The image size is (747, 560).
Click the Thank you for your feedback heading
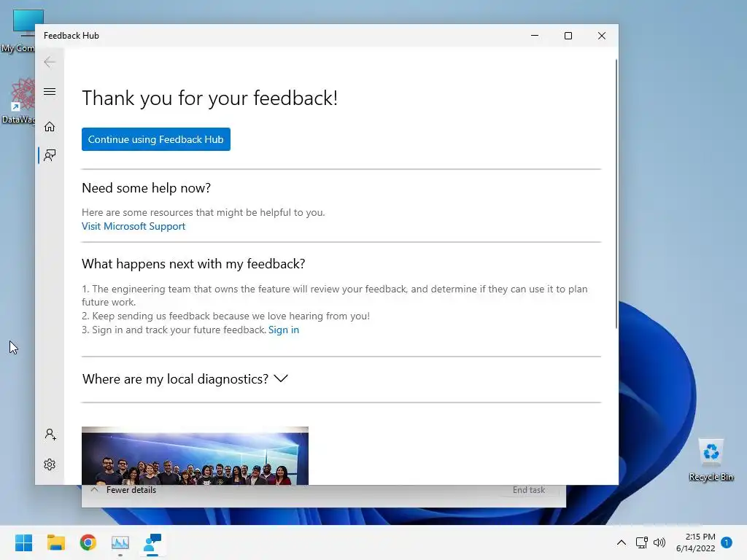point(209,98)
